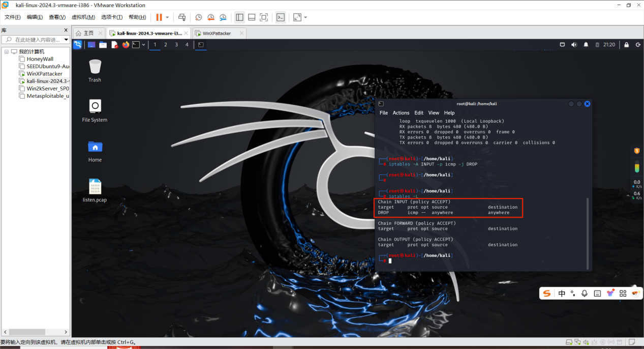Viewport: 644px width, 349px height.
Task: Open the Home folder desktop icon
Action: pos(95,151)
